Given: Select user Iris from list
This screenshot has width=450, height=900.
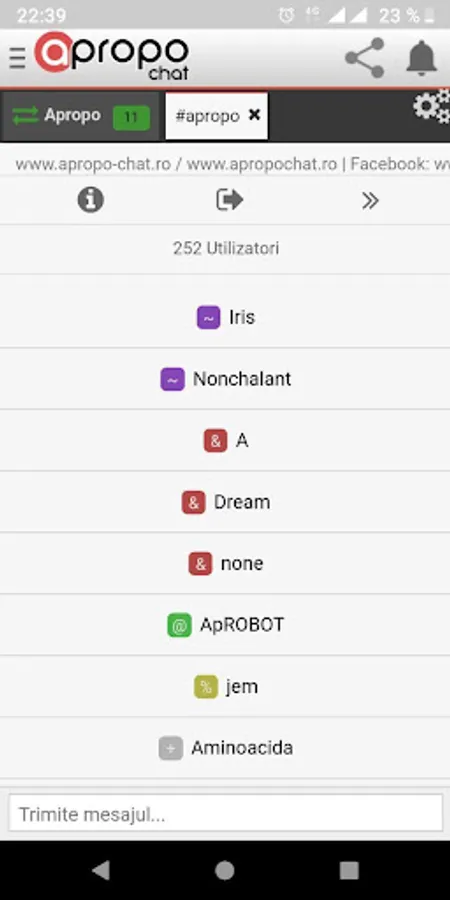Looking at the screenshot, I should pos(225,317).
